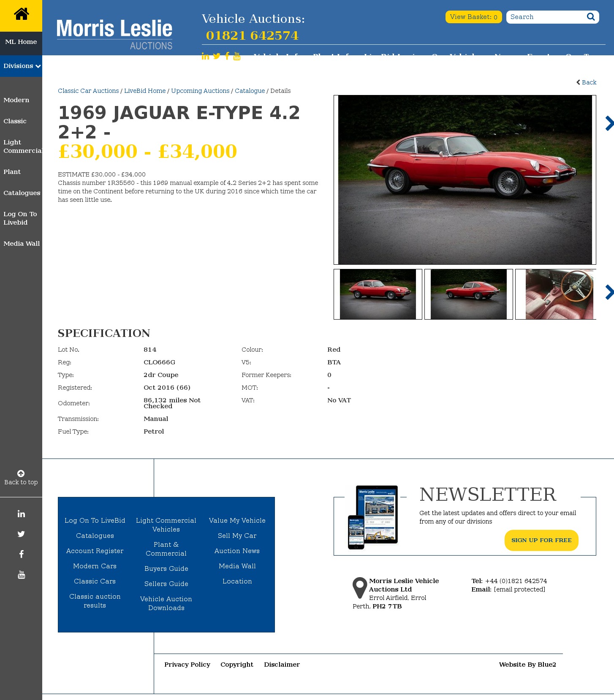Open Vehicle Auction Downloads link
The width and height of the screenshot is (614, 700).
pos(166,603)
